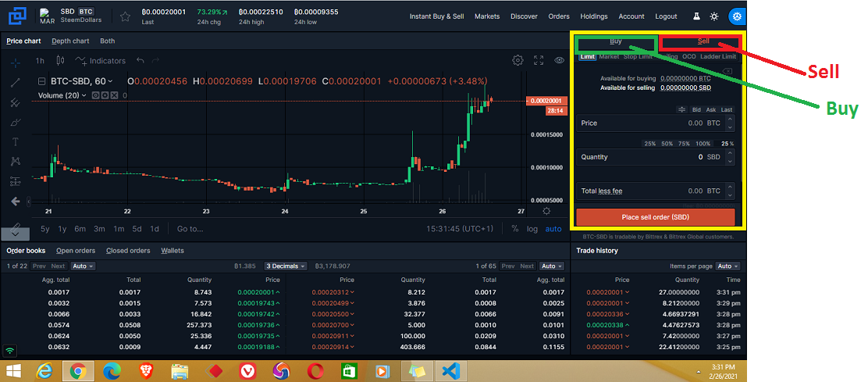Image resolution: width=868 pixels, height=382 pixels.
Task: Increase Price with stepper up arrow
Action: click(730, 119)
